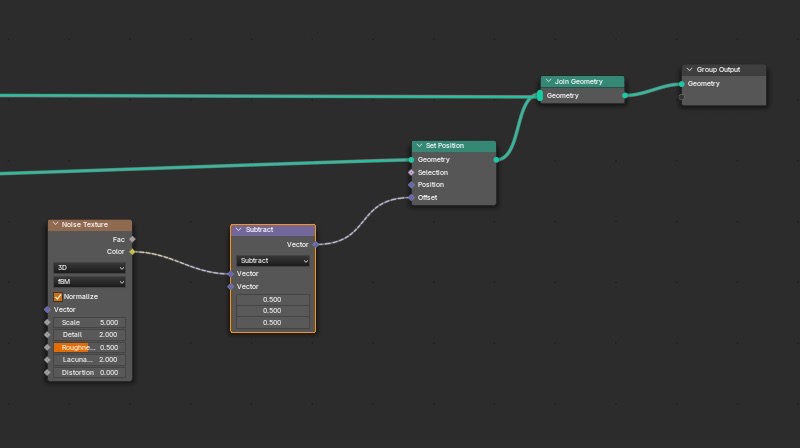Open the 3D dimensions dropdown

pos(89,267)
